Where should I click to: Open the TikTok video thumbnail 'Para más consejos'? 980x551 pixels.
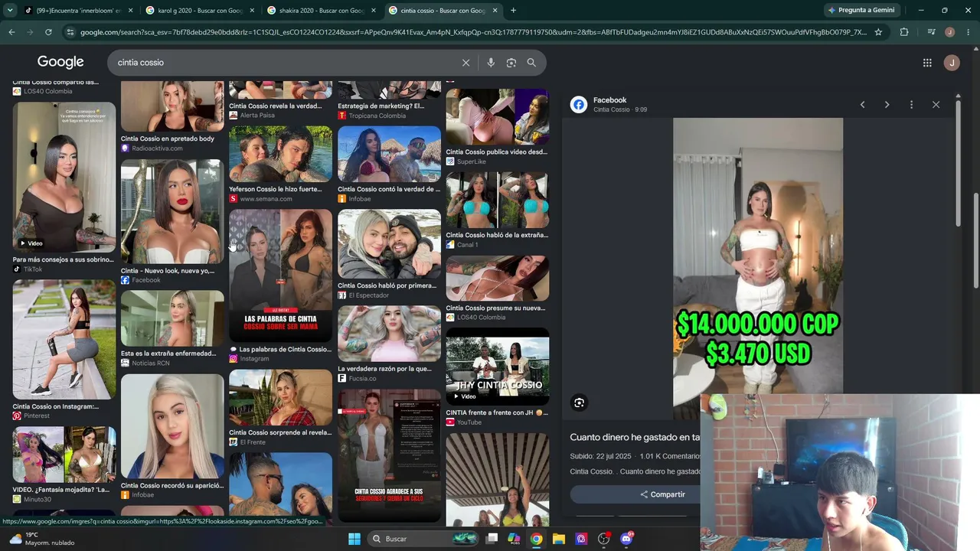(64, 177)
